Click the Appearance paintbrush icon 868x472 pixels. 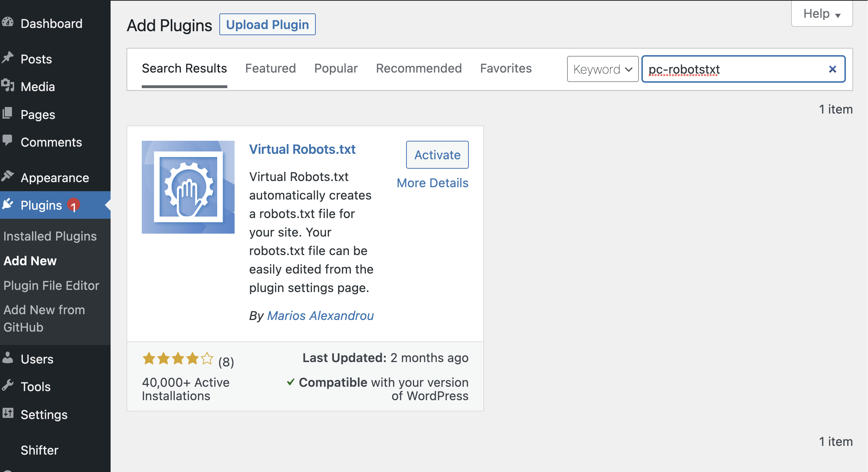point(7,177)
